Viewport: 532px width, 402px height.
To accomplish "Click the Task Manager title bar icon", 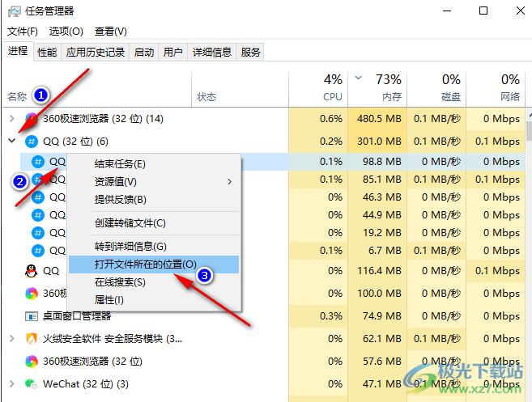I will coord(15,11).
